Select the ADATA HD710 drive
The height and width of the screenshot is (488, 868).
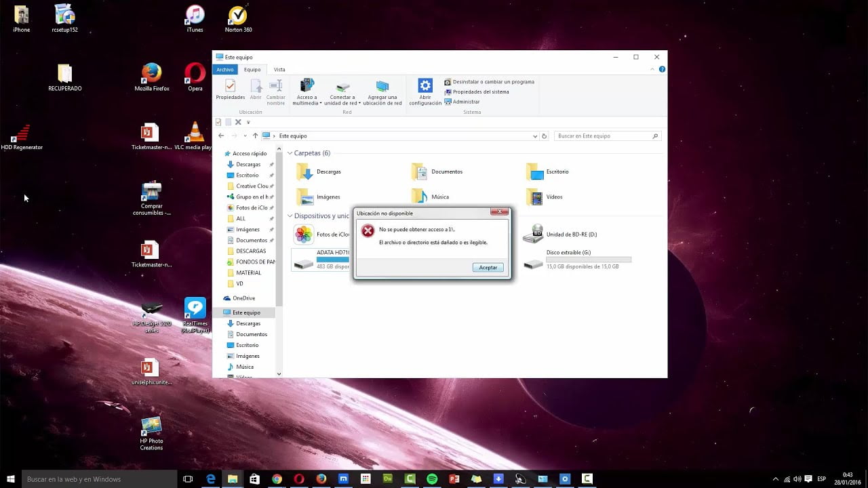322,259
